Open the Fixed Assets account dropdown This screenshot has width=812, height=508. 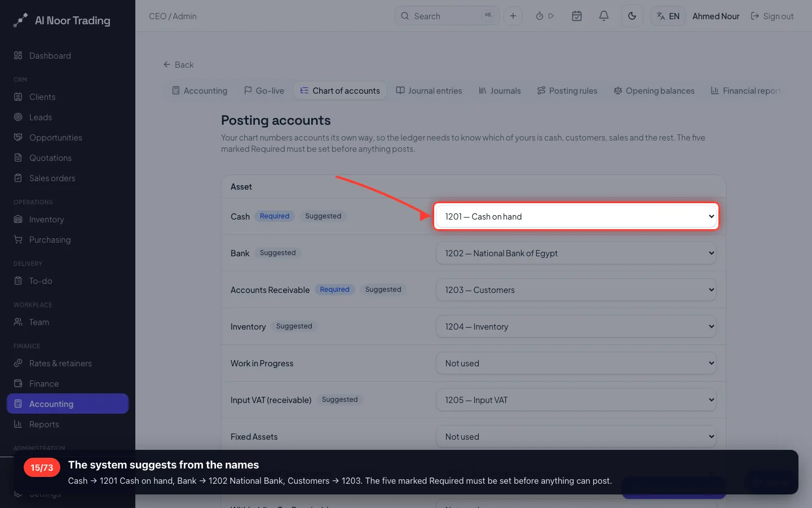point(576,437)
